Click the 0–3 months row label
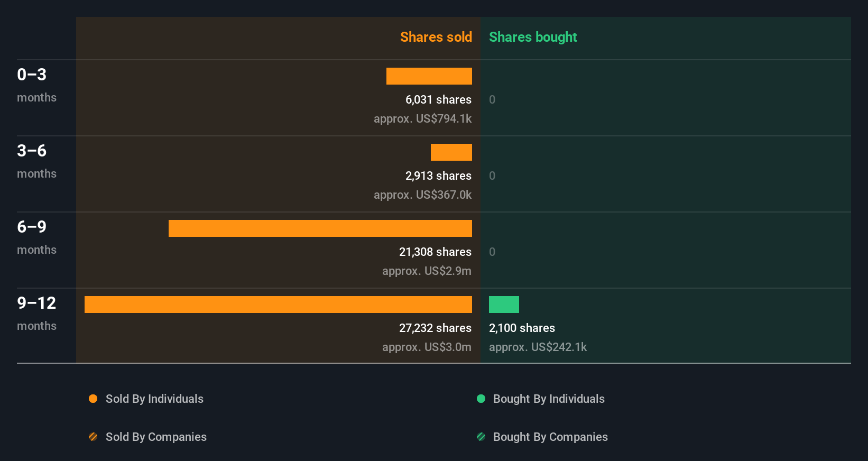Image resolution: width=868 pixels, height=461 pixels. point(36,85)
